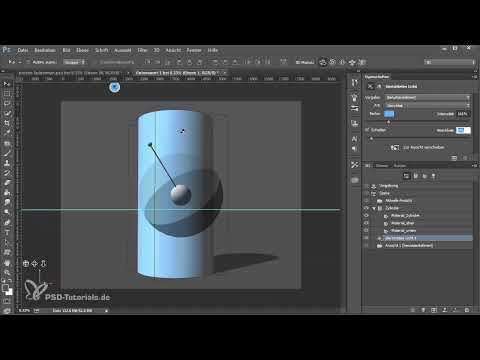Select Ansicht 1 [Standardkamera] entry
The image size is (480, 360).
pyautogui.click(x=409, y=246)
